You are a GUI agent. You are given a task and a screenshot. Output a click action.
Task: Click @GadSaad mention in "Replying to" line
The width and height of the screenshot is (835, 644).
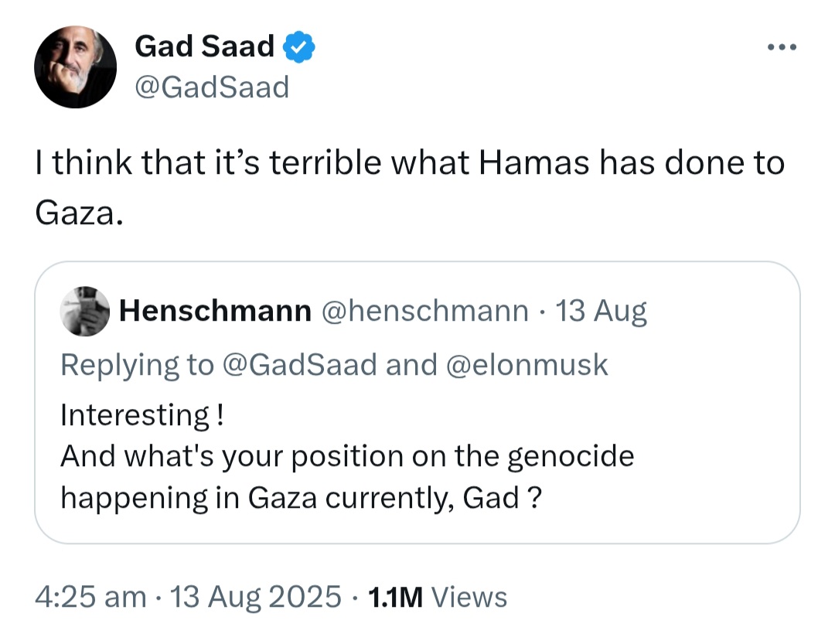[x=299, y=364]
